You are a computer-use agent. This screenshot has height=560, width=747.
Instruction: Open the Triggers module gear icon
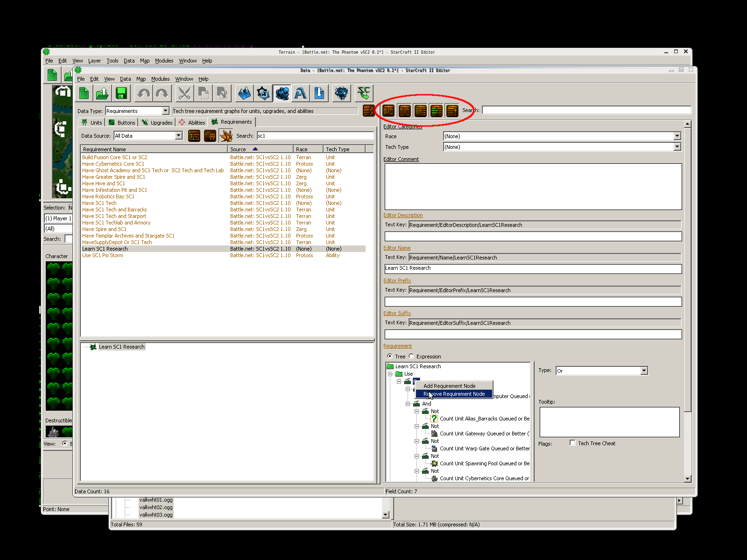tap(263, 94)
